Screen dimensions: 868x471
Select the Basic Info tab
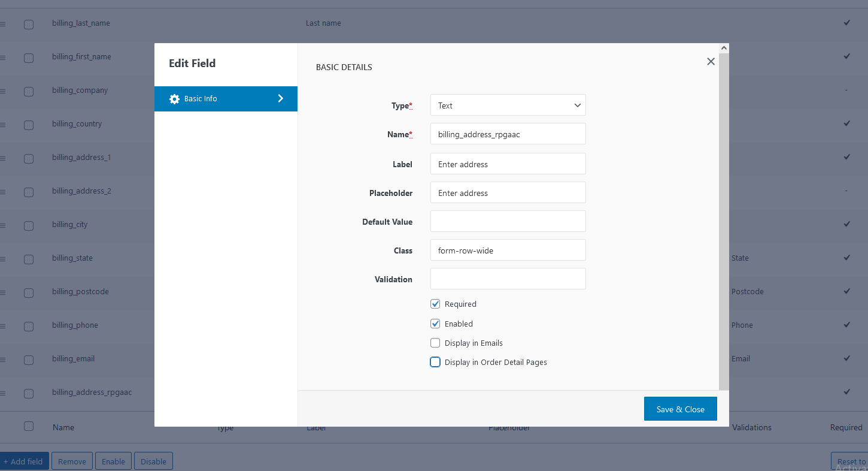click(226, 99)
